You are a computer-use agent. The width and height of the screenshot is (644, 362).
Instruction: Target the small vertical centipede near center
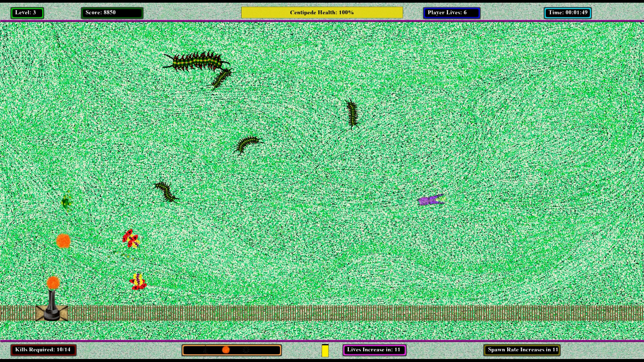[352, 114]
